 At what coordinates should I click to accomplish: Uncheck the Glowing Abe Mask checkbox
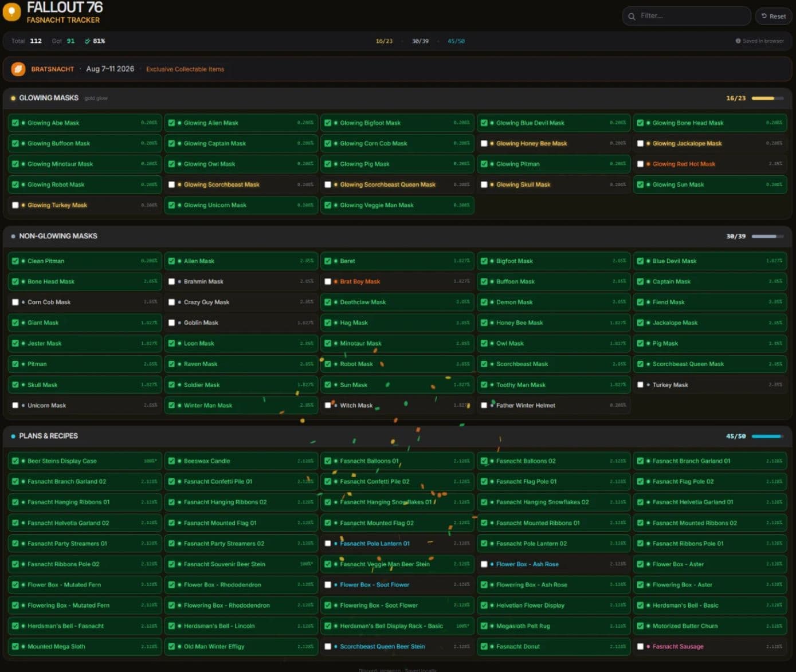(15, 123)
